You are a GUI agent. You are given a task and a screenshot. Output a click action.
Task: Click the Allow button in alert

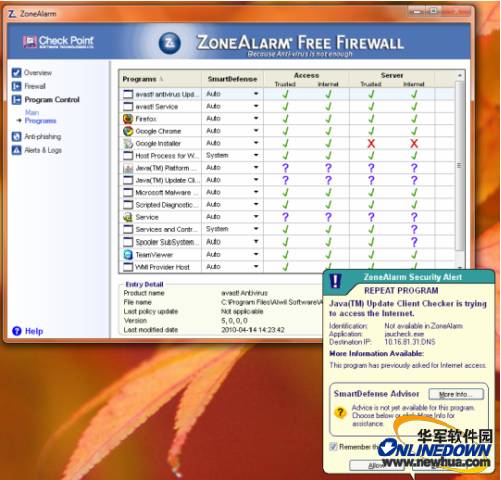[376, 465]
